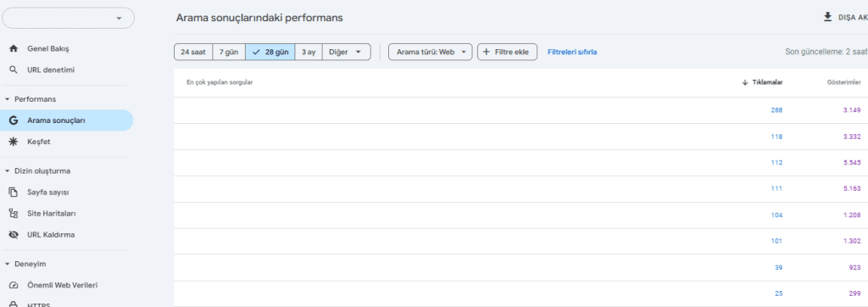Click the Google G icon for Arama sonuçları
The width and height of the screenshot is (868, 307).
(14, 120)
